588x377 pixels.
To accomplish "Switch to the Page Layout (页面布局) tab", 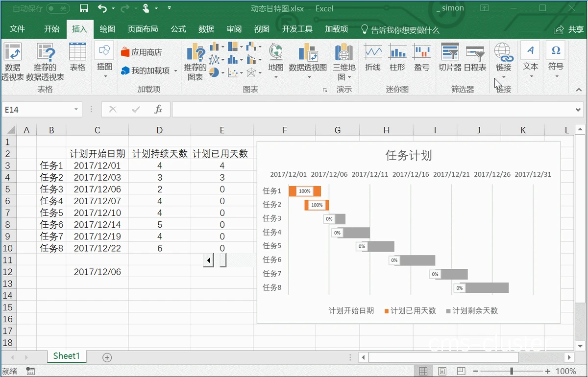I will 143,29.
